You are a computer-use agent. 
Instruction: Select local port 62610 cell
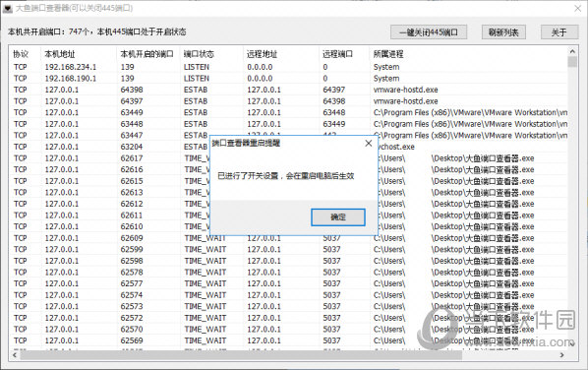coord(132,226)
